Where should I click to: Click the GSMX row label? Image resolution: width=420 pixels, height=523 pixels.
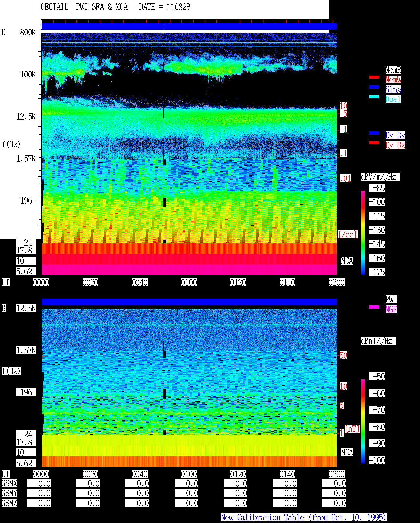point(10,483)
